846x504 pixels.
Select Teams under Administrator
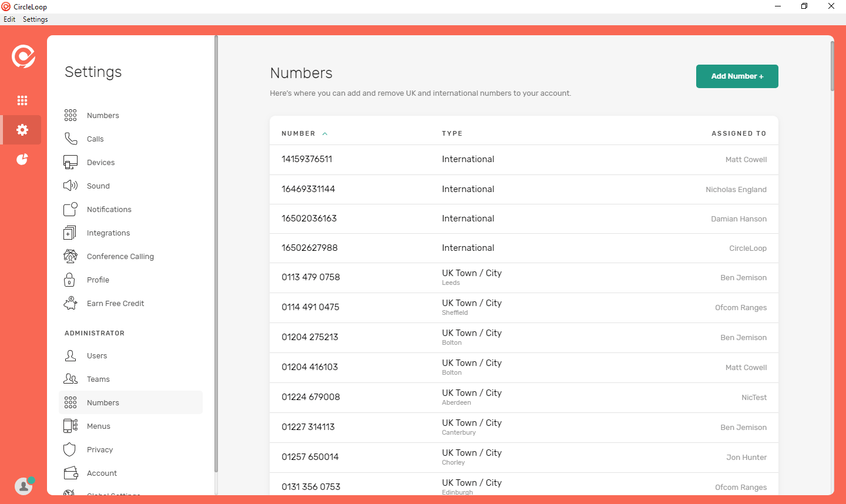tap(98, 379)
